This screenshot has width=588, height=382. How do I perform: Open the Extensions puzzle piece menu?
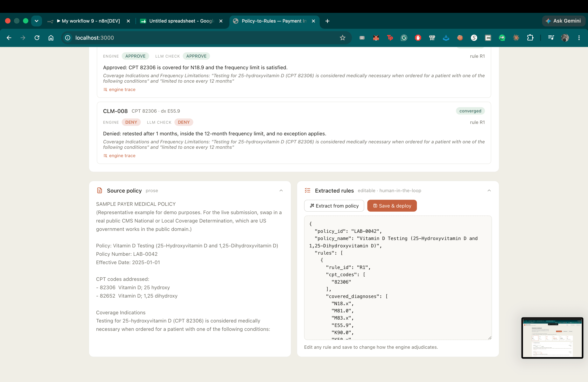[x=530, y=38]
